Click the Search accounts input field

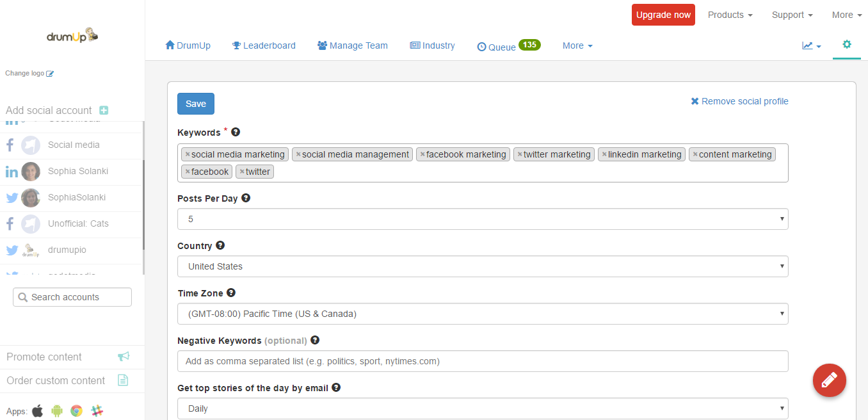pyautogui.click(x=72, y=297)
